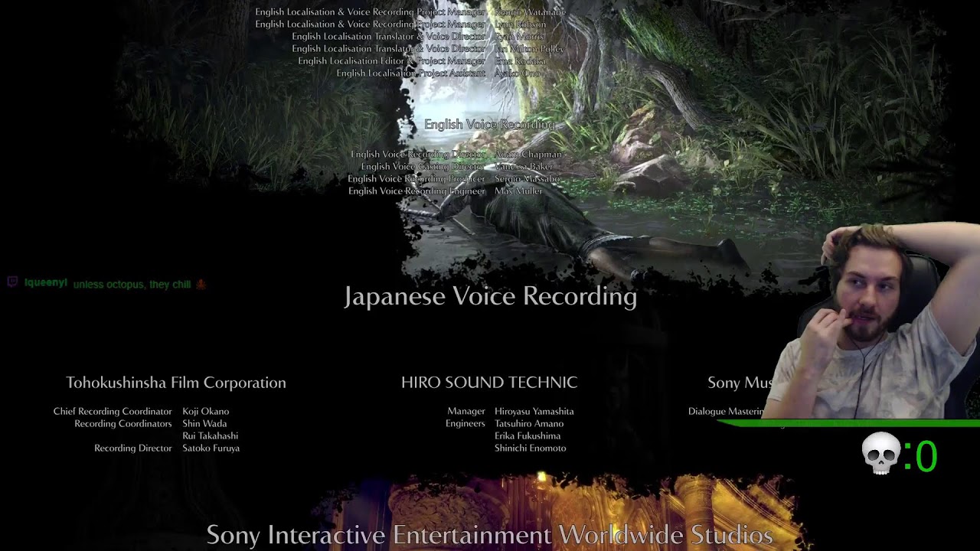The width and height of the screenshot is (980, 551).
Task: Click the 'Engineers' label
Action: [465, 424]
